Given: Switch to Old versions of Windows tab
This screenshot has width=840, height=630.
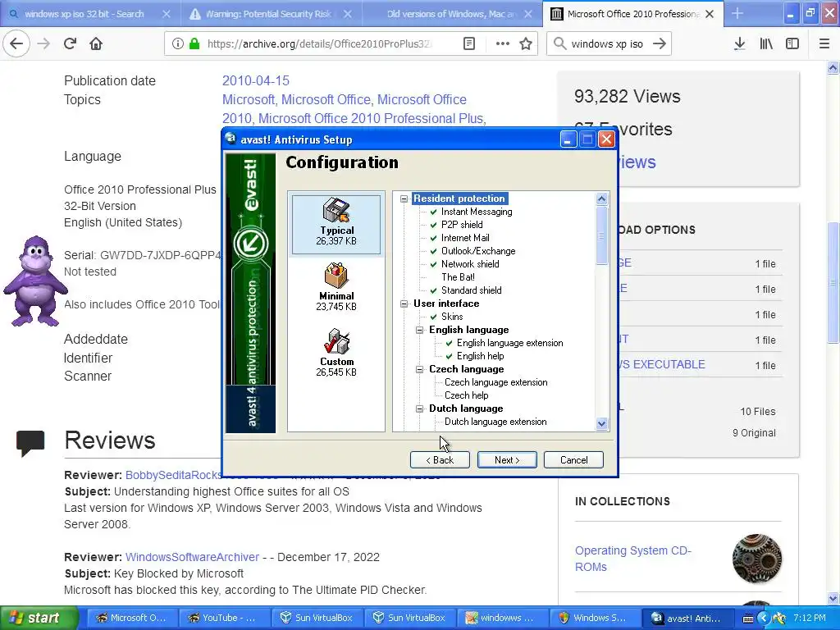Looking at the screenshot, I should pos(450,14).
